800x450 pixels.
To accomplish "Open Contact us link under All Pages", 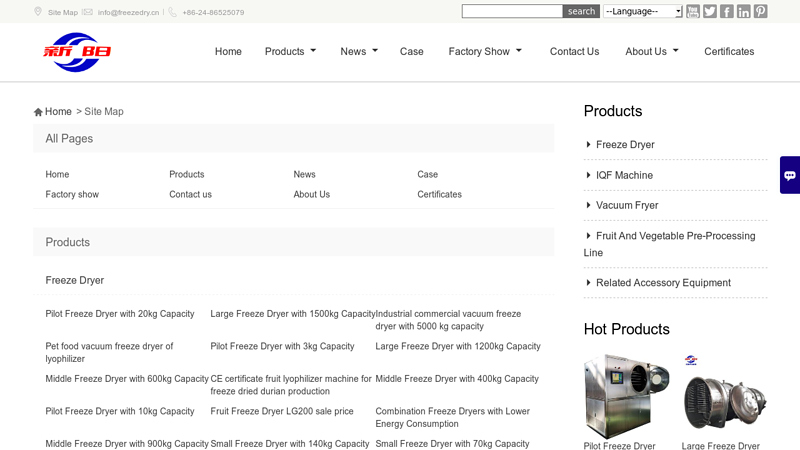I will point(190,194).
